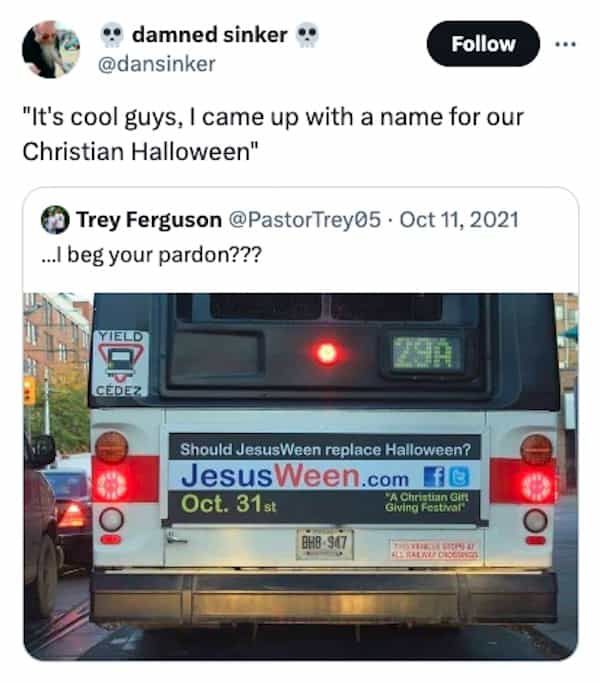Open Trey Ferguson's name in quoted tweet

click(149, 220)
